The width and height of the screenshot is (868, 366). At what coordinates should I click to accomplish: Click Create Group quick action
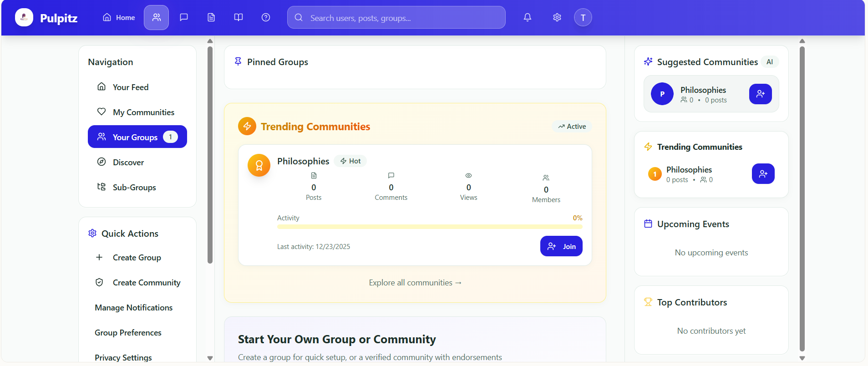[x=137, y=258]
